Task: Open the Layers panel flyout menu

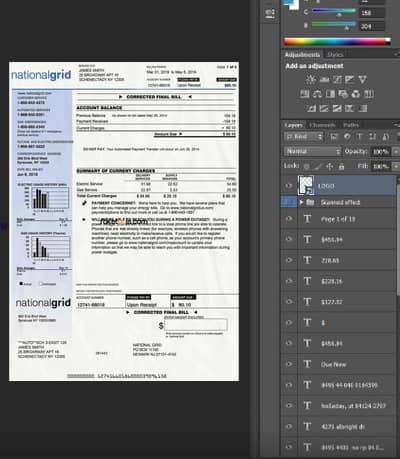Action: [x=397, y=125]
